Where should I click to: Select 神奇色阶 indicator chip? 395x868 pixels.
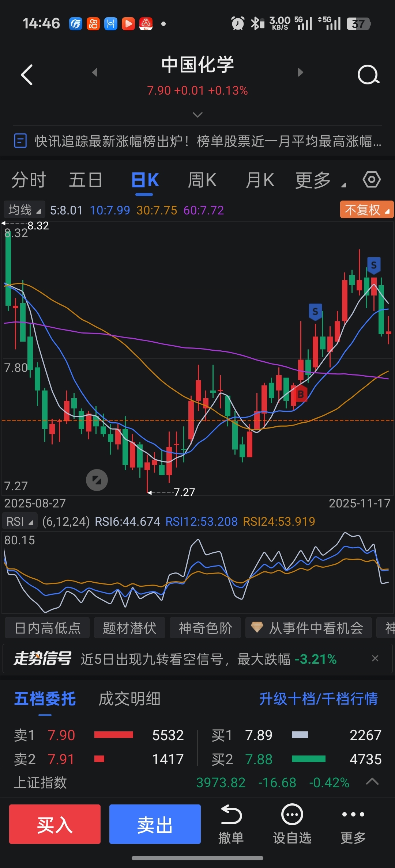tap(205, 628)
